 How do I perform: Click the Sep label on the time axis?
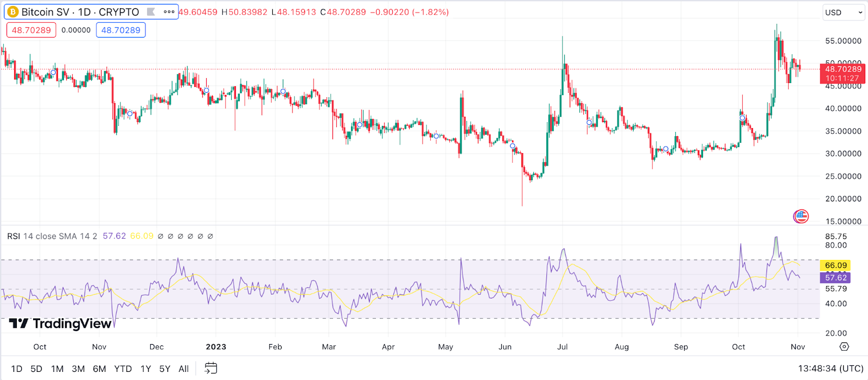(x=681, y=347)
